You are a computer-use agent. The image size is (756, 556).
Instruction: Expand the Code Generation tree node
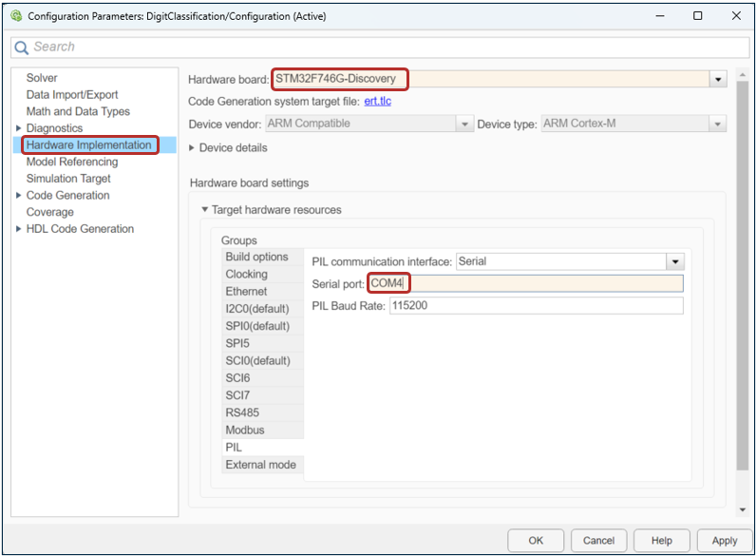tap(18, 196)
